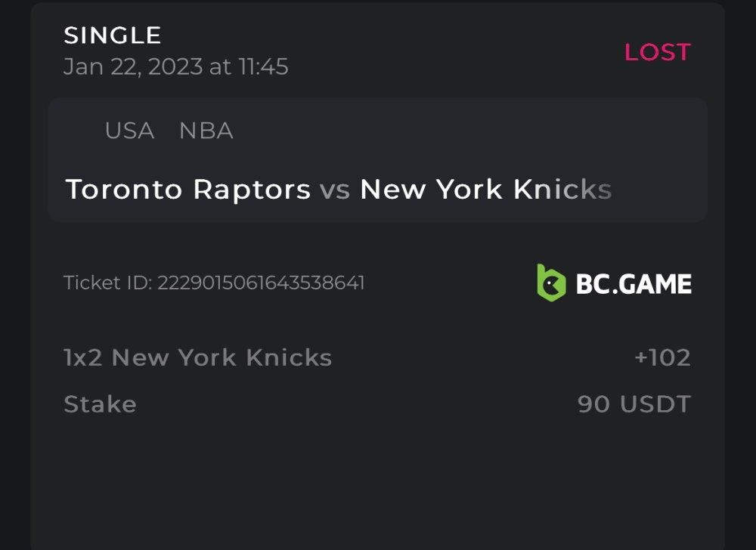Viewport: 756px width, 550px height.
Task: Select the SINGLE bet type heading
Action: [113, 36]
